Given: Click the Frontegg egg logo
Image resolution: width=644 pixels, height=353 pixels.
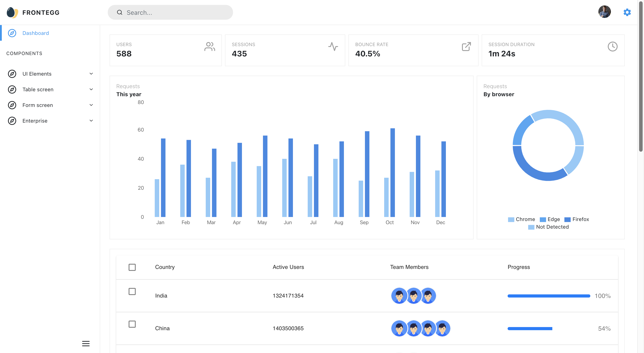Looking at the screenshot, I should pyautogui.click(x=12, y=13).
